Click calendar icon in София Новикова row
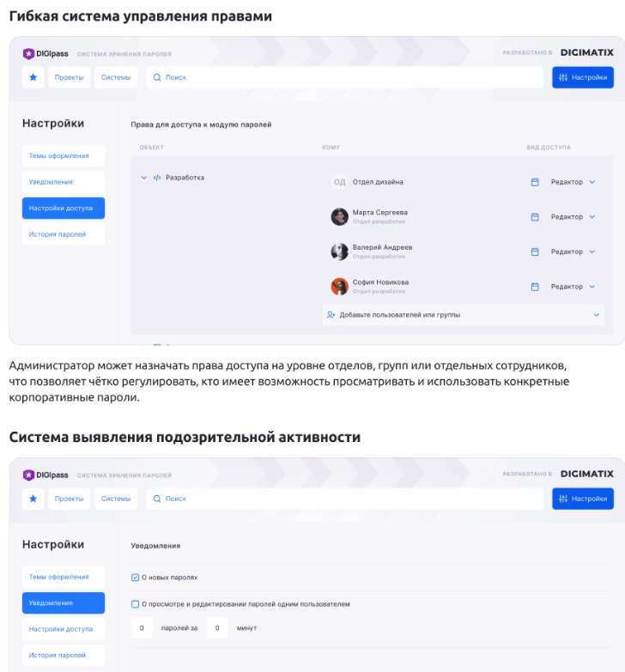This screenshot has width=625, height=672. coord(535,287)
